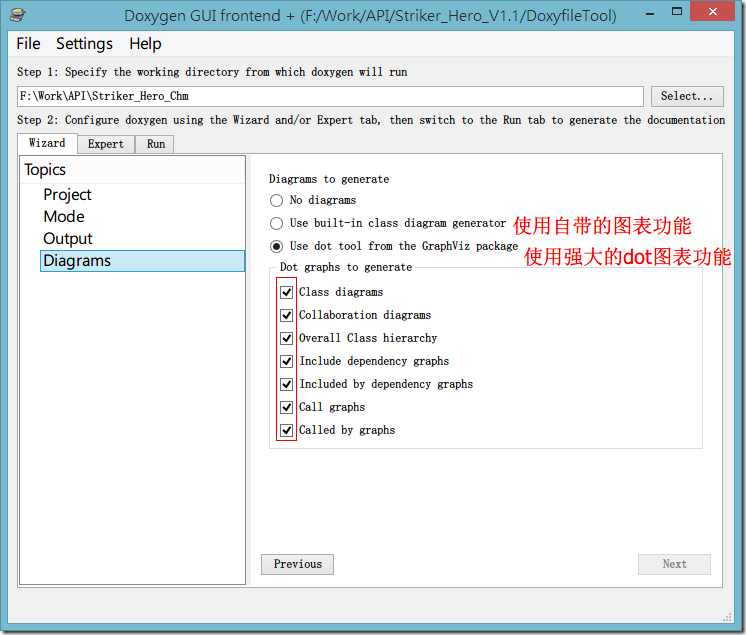Toggle the Overall Class hierarchy checkbox
The height and width of the screenshot is (635, 746).
(286, 338)
